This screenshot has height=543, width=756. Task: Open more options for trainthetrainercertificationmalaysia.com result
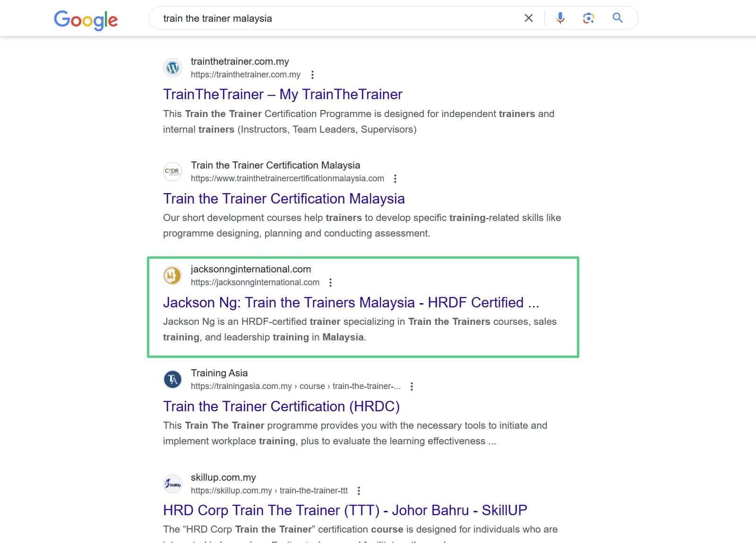[x=395, y=178]
